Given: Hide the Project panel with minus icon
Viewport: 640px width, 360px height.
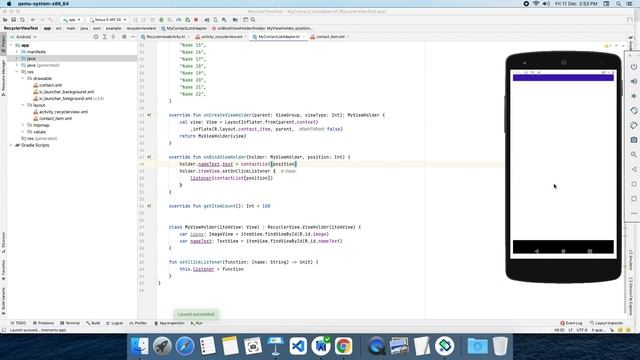Looking at the screenshot, I should [133, 37].
